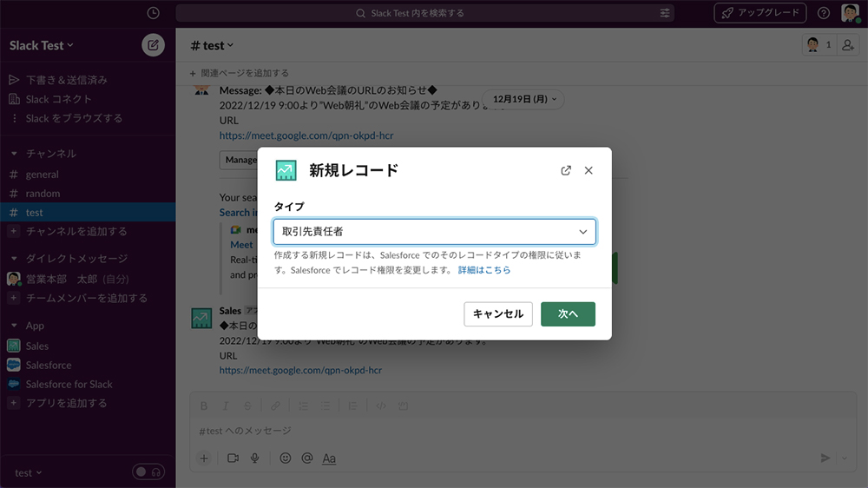Viewport: 868px width, 488px height.
Task: Click the blockquote icon
Action: tap(352, 406)
